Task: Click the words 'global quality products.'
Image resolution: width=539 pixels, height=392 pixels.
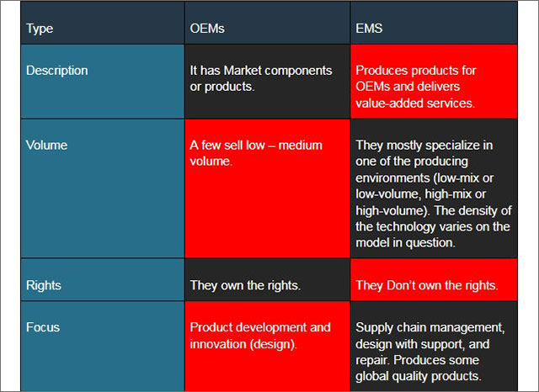Action: [x=419, y=376]
